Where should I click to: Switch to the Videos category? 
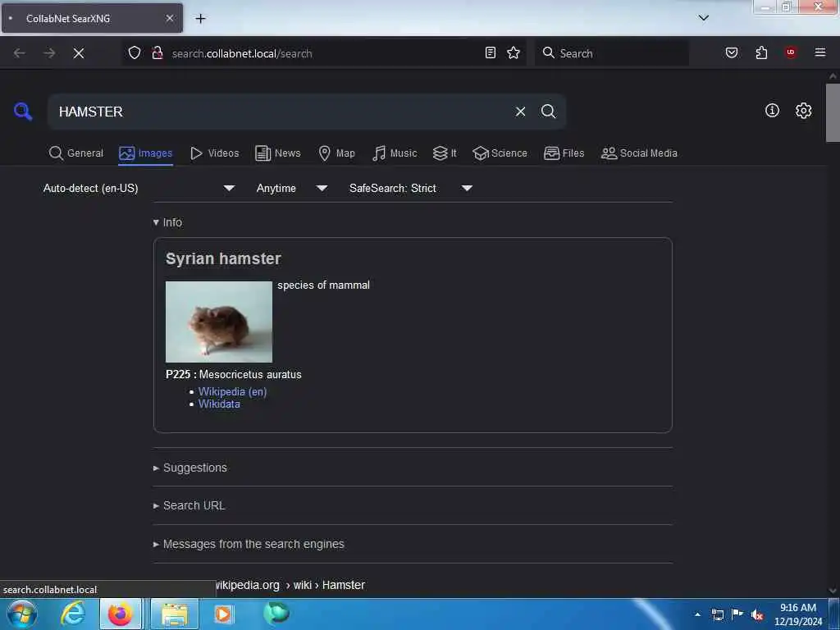[x=215, y=153]
